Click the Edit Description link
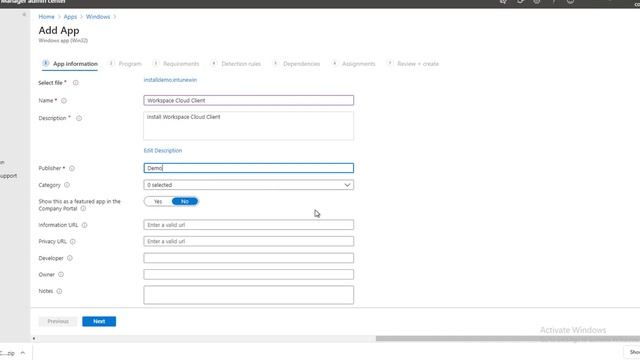 [163, 151]
